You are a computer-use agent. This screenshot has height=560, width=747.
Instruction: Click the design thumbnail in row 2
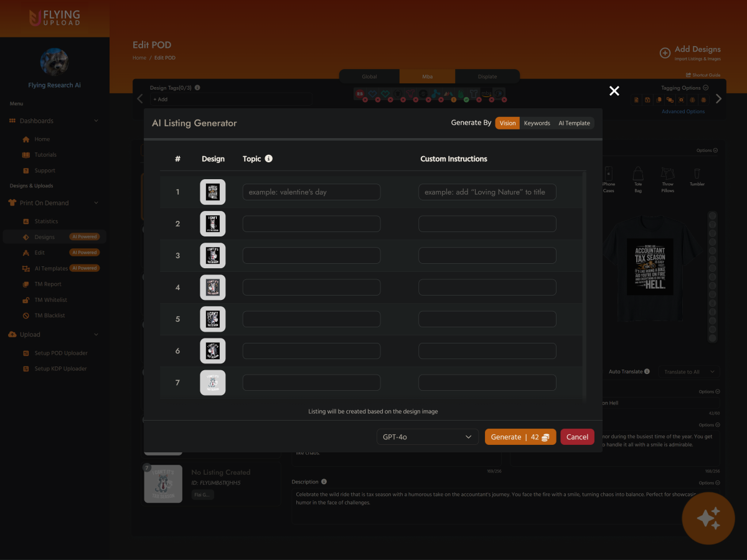coord(213,223)
